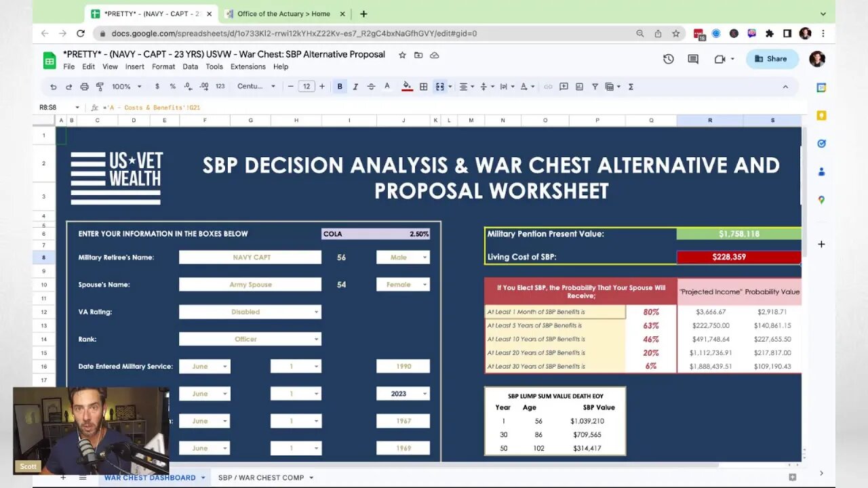Redo action in the toolbar

click(x=68, y=87)
